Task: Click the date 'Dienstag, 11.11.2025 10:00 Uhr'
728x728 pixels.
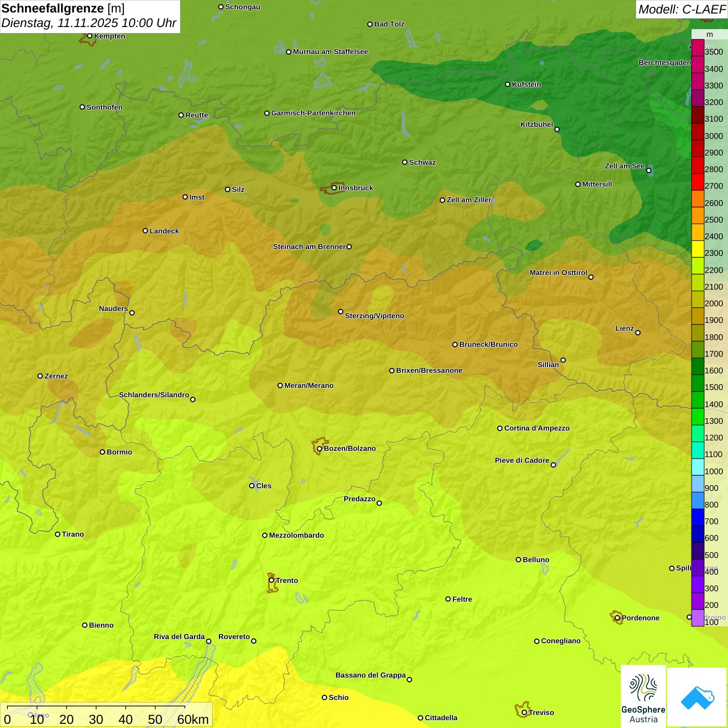Action: pyautogui.click(x=89, y=23)
